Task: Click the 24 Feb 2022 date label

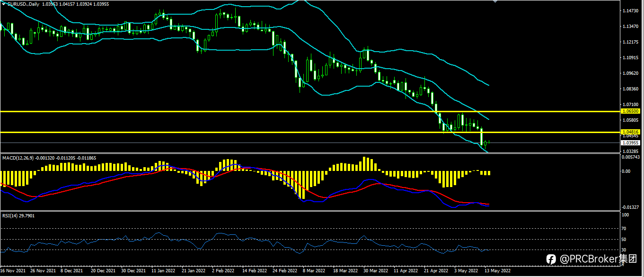Action: pos(284,271)
